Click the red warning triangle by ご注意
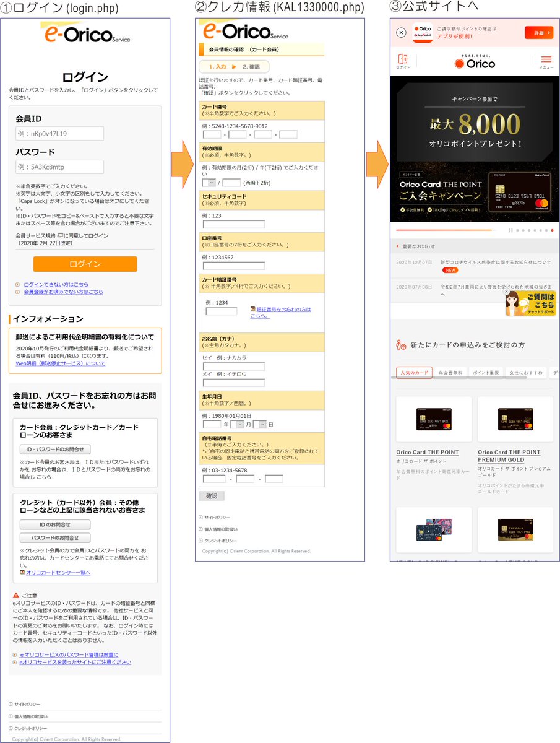 [x=16, y=595]
